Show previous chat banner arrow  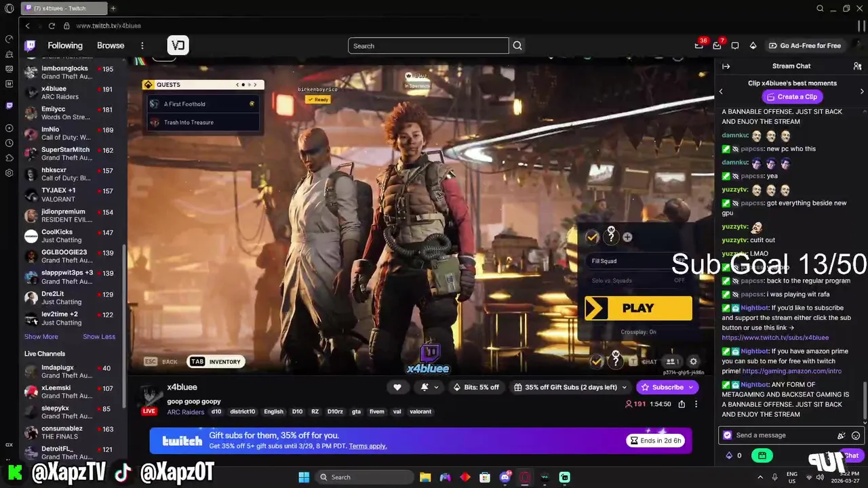pos(721,91)
